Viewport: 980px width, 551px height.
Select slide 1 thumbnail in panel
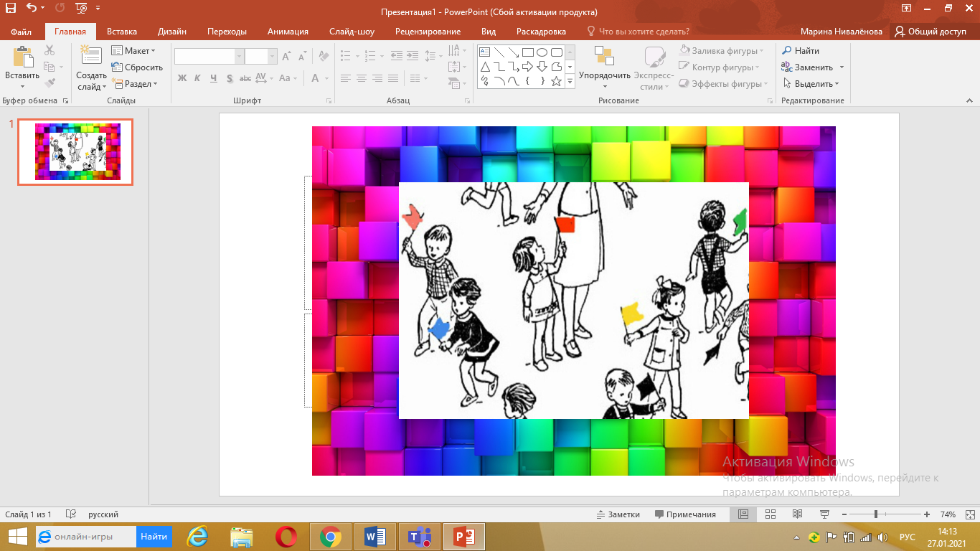pyautogui.click(x=75, y=152)
